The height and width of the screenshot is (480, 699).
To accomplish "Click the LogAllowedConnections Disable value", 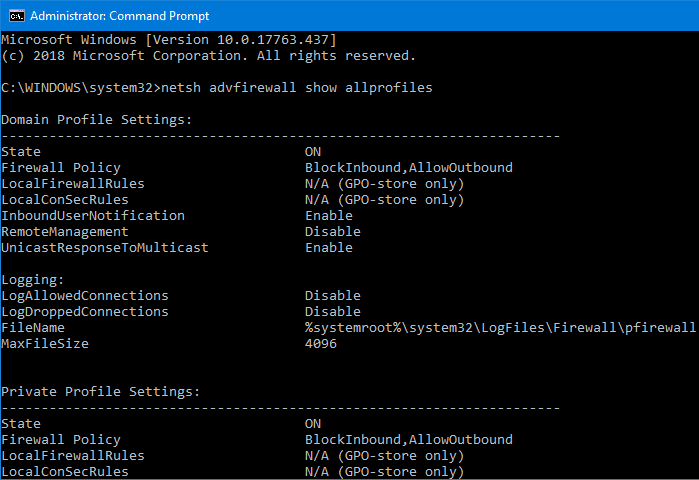I will (x=333, y=295).
